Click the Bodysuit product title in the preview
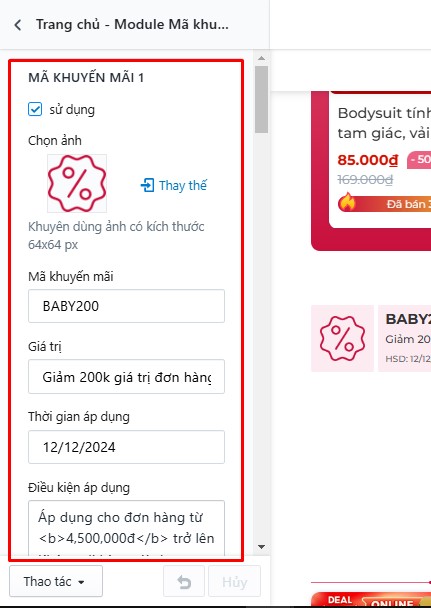 coord(384,123)
